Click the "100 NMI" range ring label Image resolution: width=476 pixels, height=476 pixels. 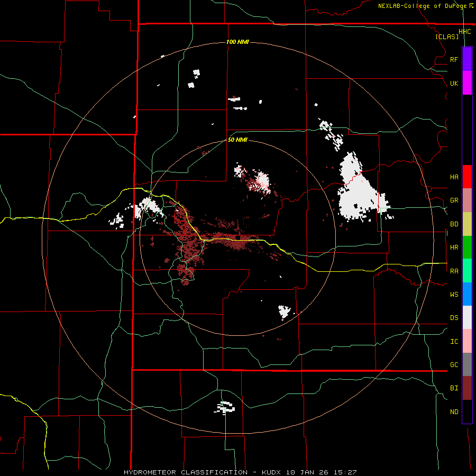coord(237,42)
